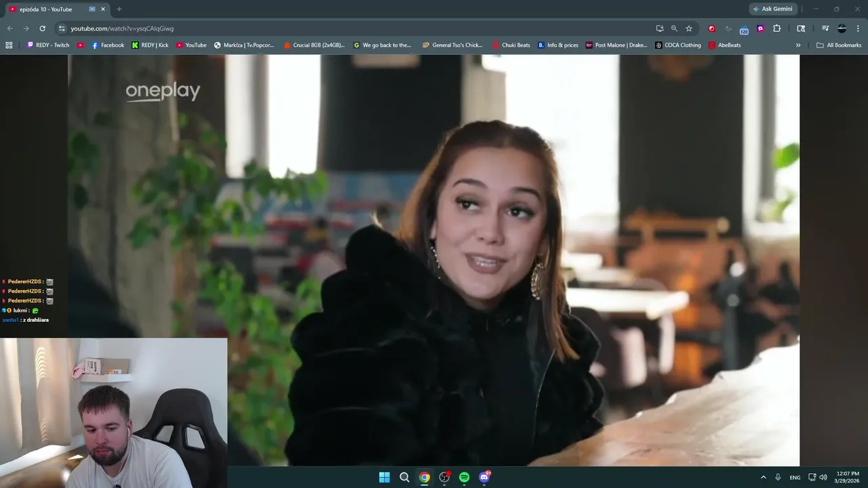Open volume control tray icon
This screenshot has width=868, height=488.
(x=823, y=477)
